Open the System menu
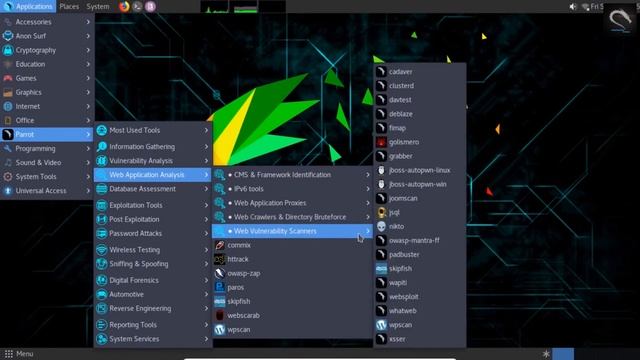Image resolution: width=640 pixels, height=360 pixels. pos(98,6)
